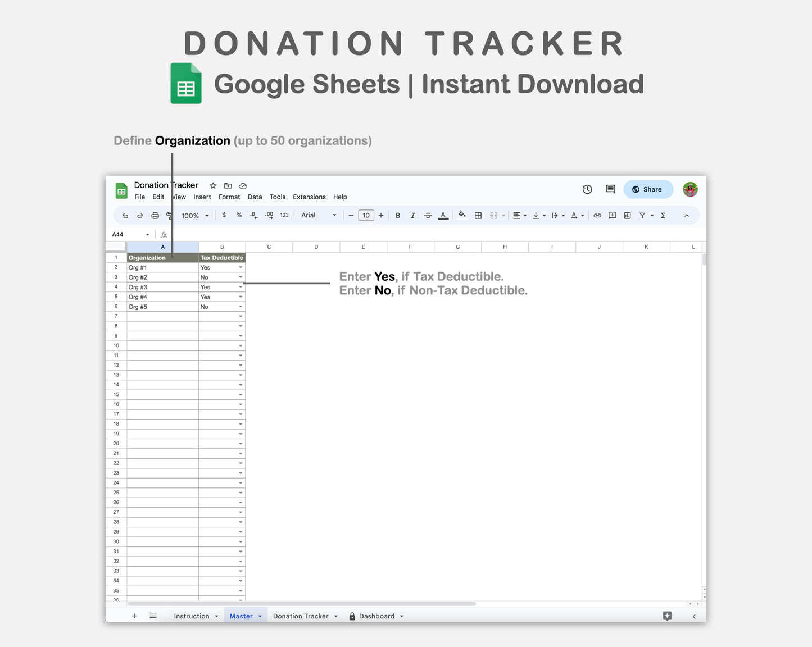Open the Format menu
Screen dimensions: 812x647
point(229,197)
